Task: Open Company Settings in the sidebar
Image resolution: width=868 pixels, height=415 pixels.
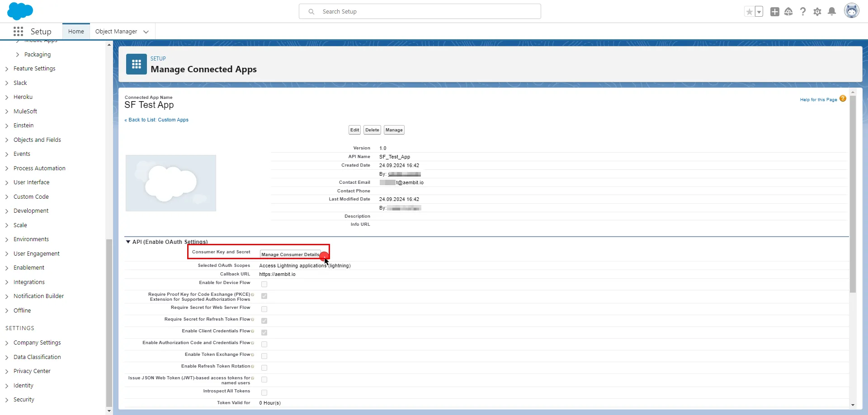Action: [37, 343]
